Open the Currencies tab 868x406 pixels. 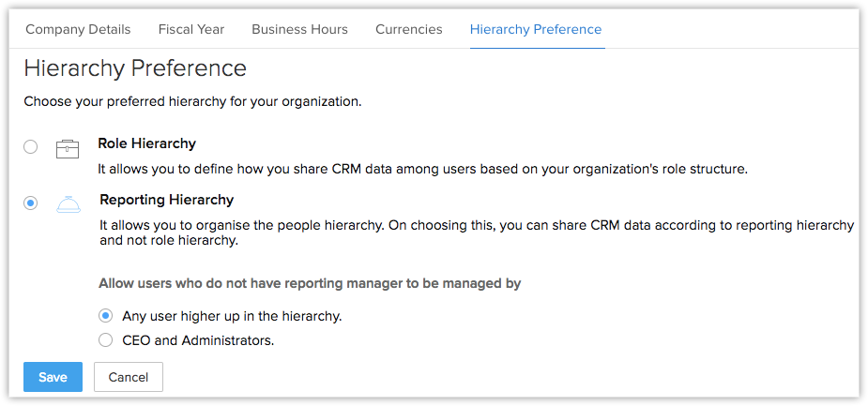(408, 29)
